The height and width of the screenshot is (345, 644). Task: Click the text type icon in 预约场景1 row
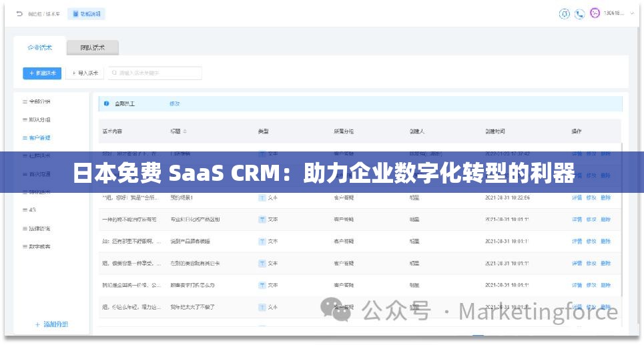tap(262, 198)
